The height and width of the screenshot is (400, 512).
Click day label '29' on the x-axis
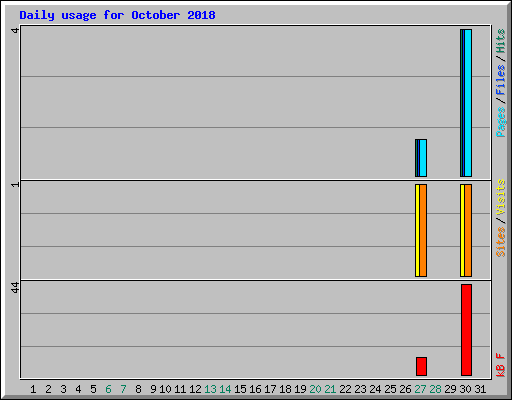[450, 389]
